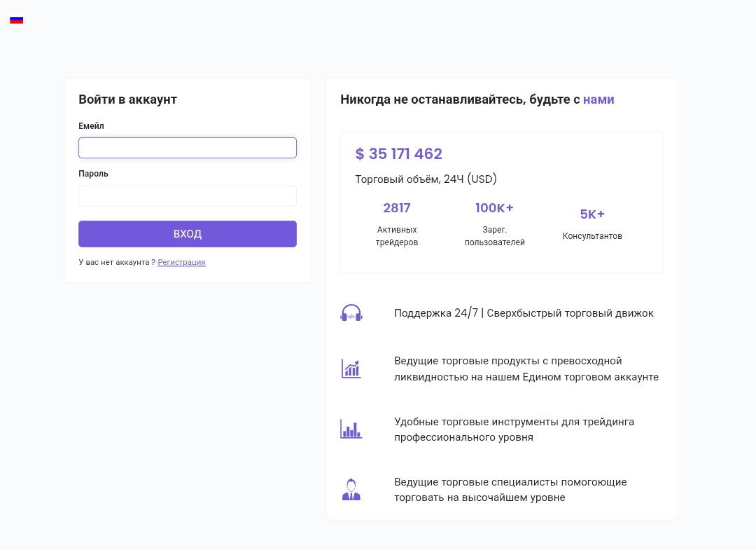Submit login with the ВХОД button
Screen dimensions: 756x550
coord(188,234)
